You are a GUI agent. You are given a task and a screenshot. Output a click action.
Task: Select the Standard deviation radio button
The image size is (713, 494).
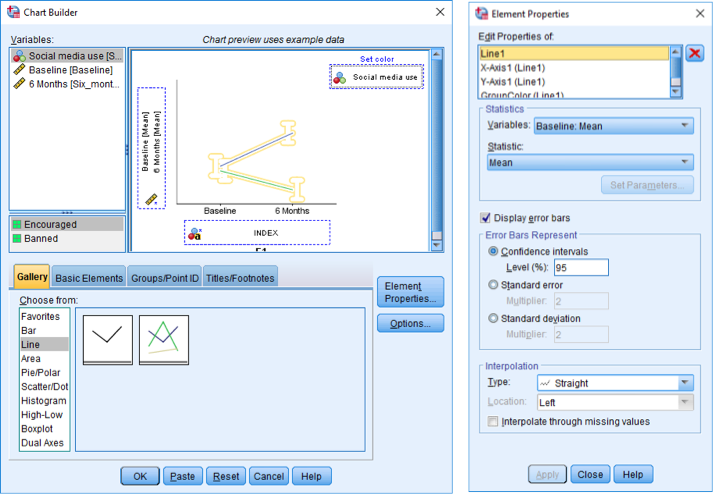click(492, 318)
